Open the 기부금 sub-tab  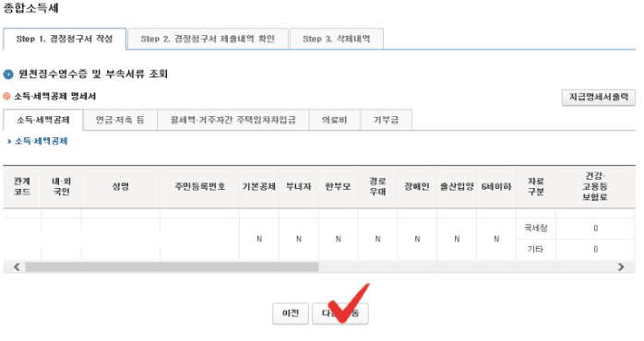(386, 120)
